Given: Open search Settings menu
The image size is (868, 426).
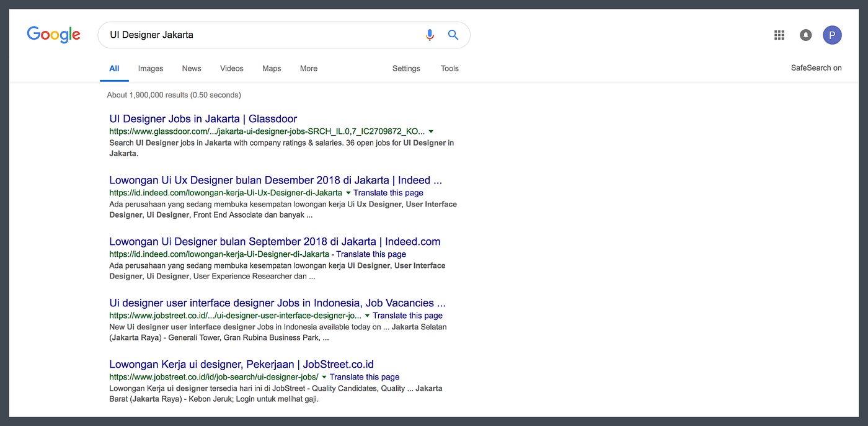Looking at the screenshot, I should [406, 69].
